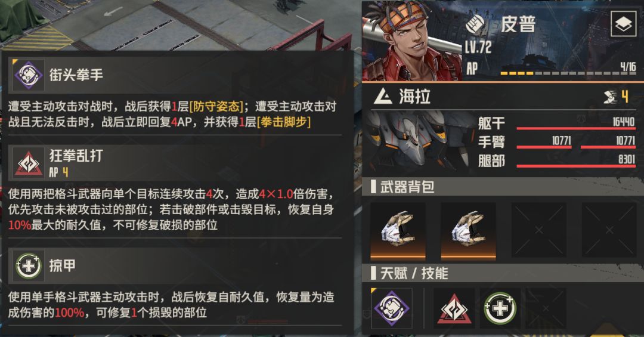The width and height of the screenshot is (644, 337).
Task: Click the fourth empty weapon slot
Action: (609, 230)
